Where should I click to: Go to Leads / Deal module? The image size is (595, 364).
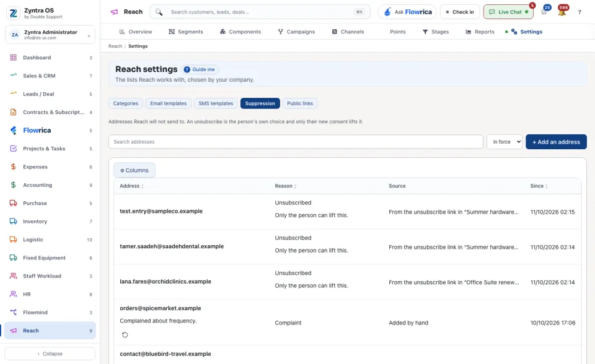click(50, 94)
